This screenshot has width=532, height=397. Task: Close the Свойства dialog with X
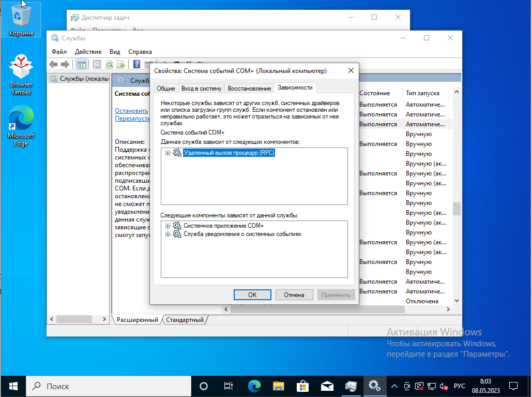(351, 70)
